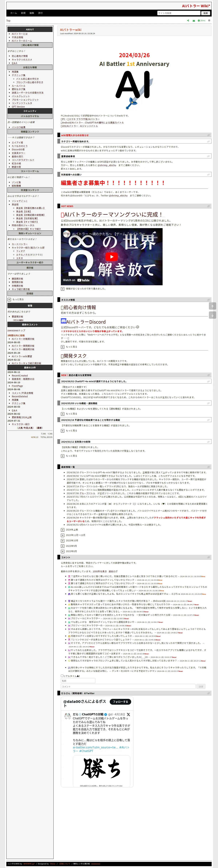Open the 雑談掲示板 sidebar link
218x868 pixels.
18,279
